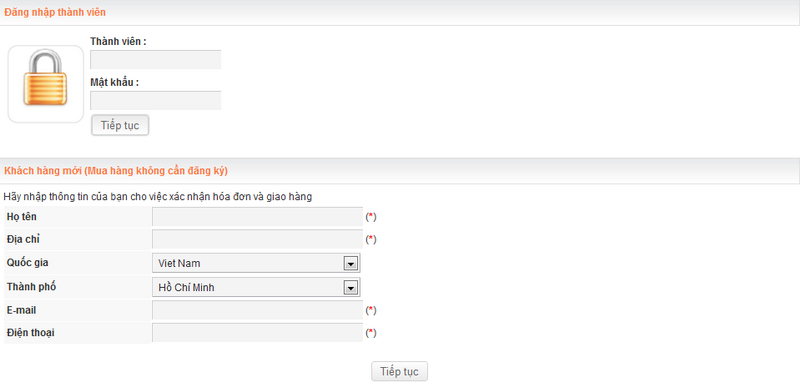The width and height of the screenshot is (800, 383).
Task: Click the Đăng nhập thành viên section header
Action: [x=55, y=12]
